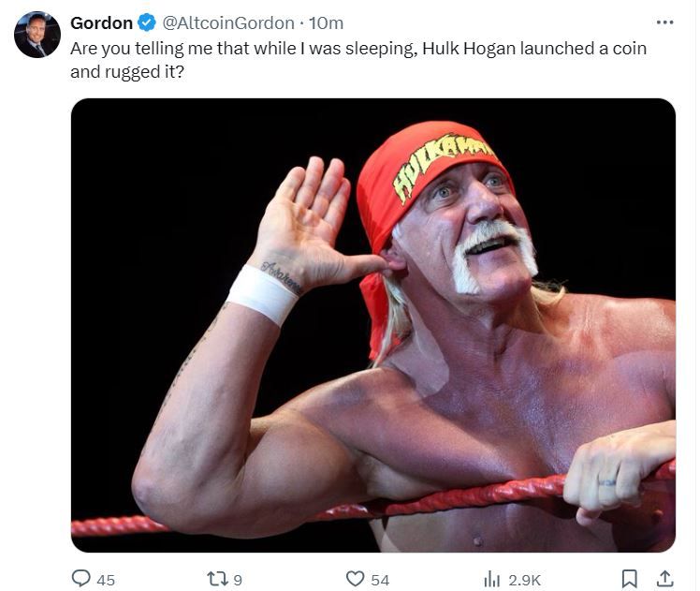Bookmark this tweet
The height and width of the screenshot is (591, 700).
point(629,579)
